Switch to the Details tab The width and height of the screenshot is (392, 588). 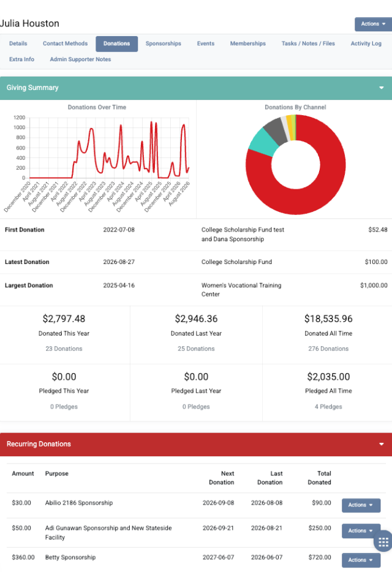click(x=18, y=43)
